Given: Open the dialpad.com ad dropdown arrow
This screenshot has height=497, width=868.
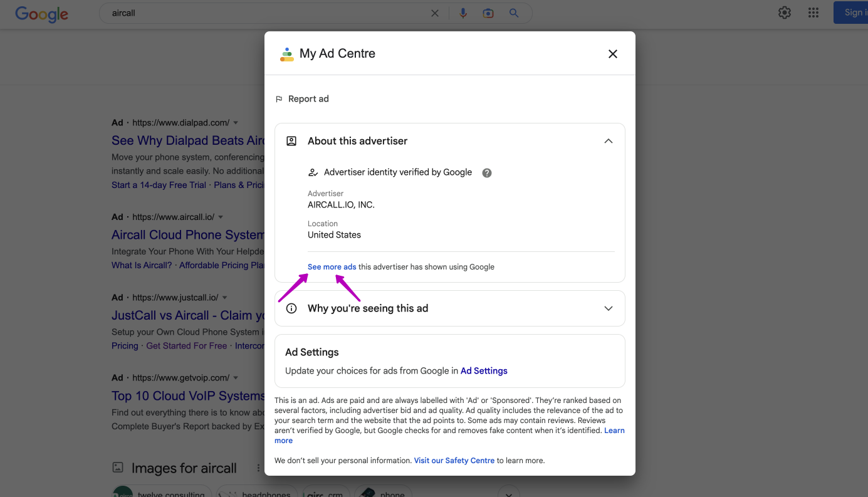Looking at the screenshot, I should 236,123.
